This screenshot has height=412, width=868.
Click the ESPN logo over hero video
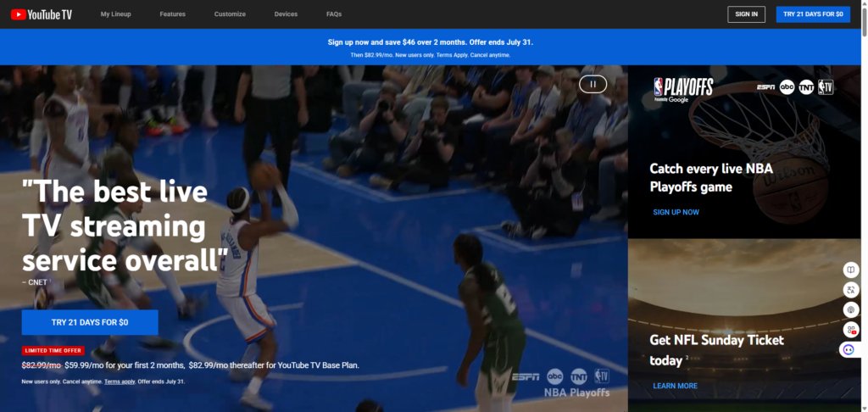pos(526,376)
